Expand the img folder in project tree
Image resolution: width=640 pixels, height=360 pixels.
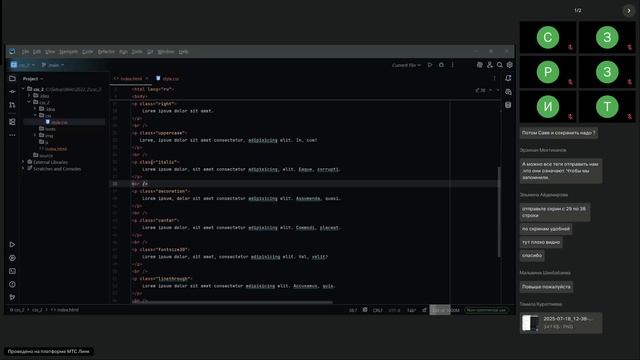click(x=35, y=136)
